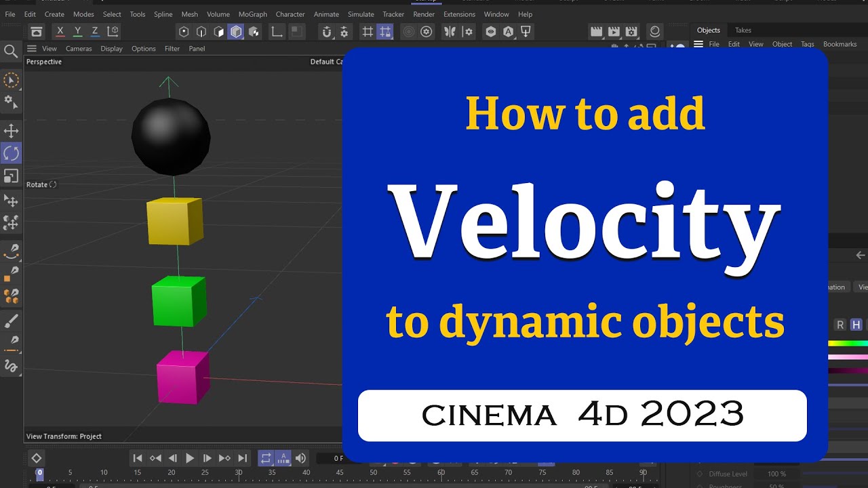Click the spline sketch tool icon
Viewport: 868px width, 488px height.
coord(11,367)
